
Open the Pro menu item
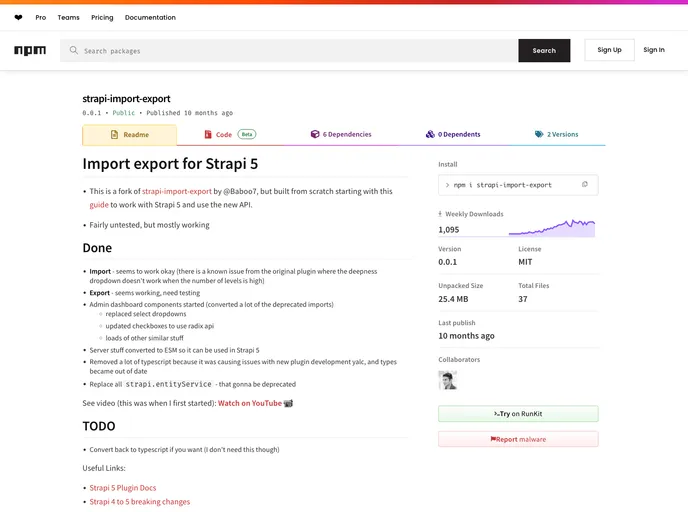point(41,18)
